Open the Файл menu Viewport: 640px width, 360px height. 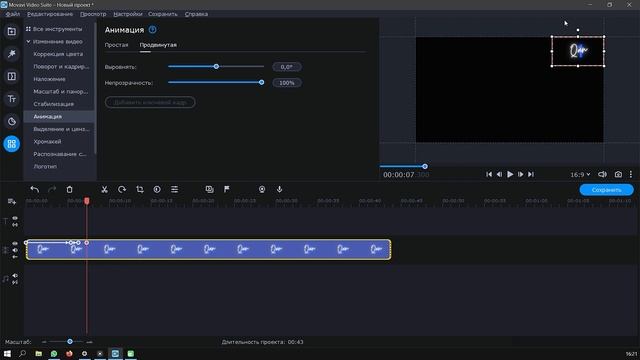pyautogui.click(x=13, y=14)
